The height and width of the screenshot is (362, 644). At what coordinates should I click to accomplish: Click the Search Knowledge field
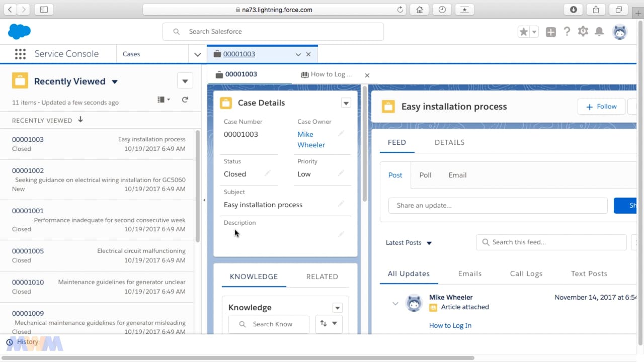(x=269, y=324)
